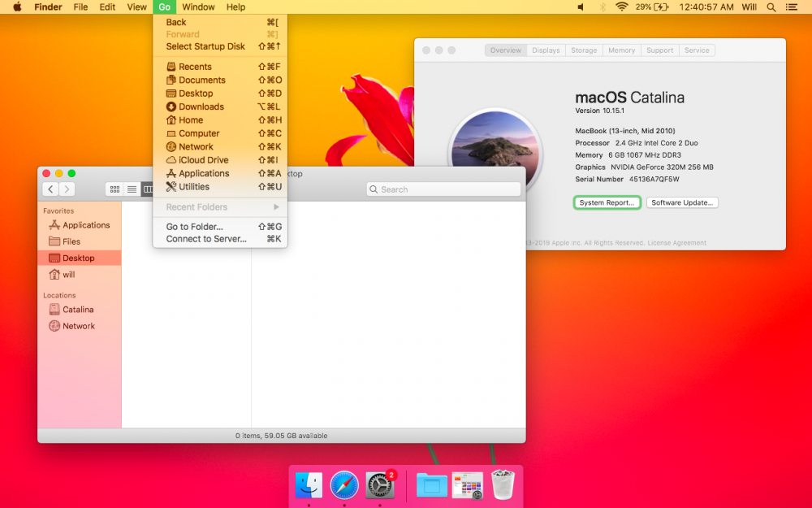Switch Finder to column view
The height and width of the screenshot is (508, 812).
coord(147,189)
